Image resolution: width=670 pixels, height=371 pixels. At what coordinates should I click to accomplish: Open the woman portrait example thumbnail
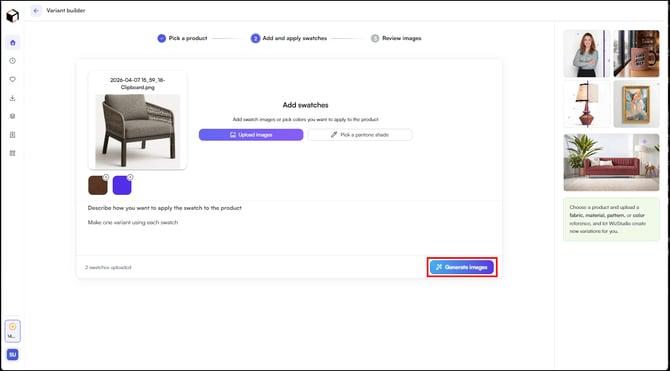click(587, 53)
